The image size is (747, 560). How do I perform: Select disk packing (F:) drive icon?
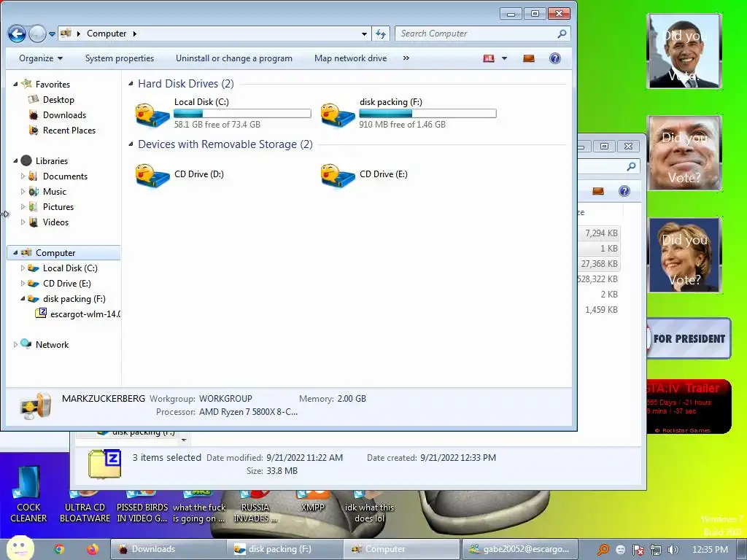pos(338,114)
